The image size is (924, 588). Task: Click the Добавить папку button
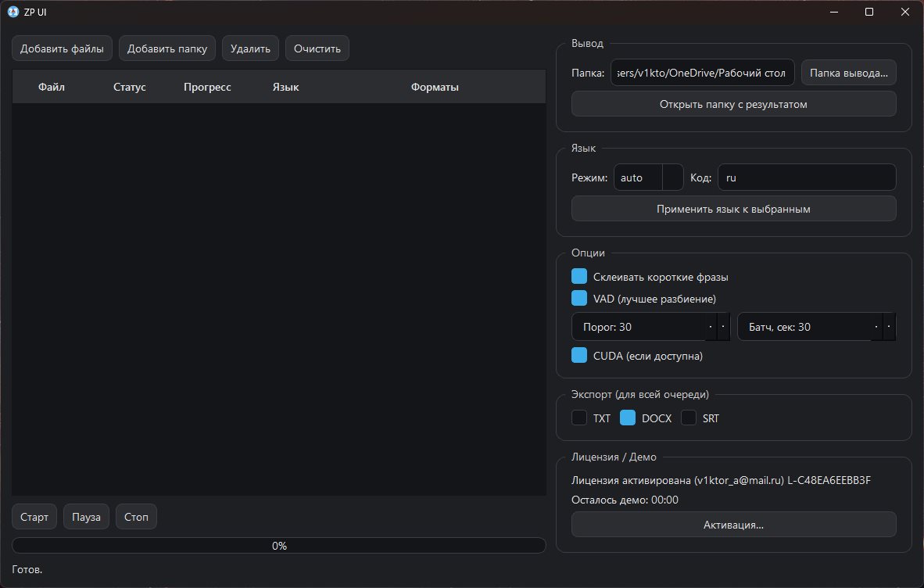[x=167, y=48]
